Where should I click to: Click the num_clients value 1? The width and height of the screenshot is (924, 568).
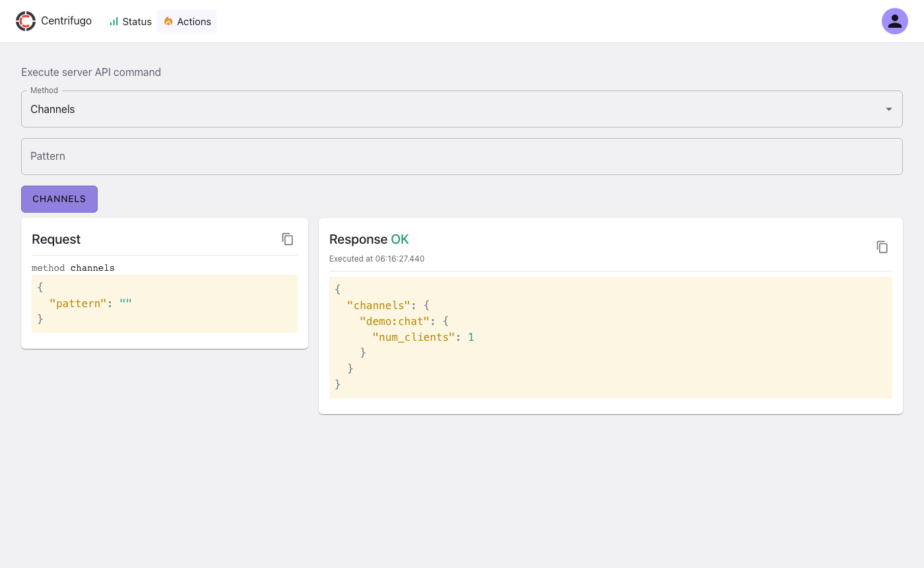(471, 337)
